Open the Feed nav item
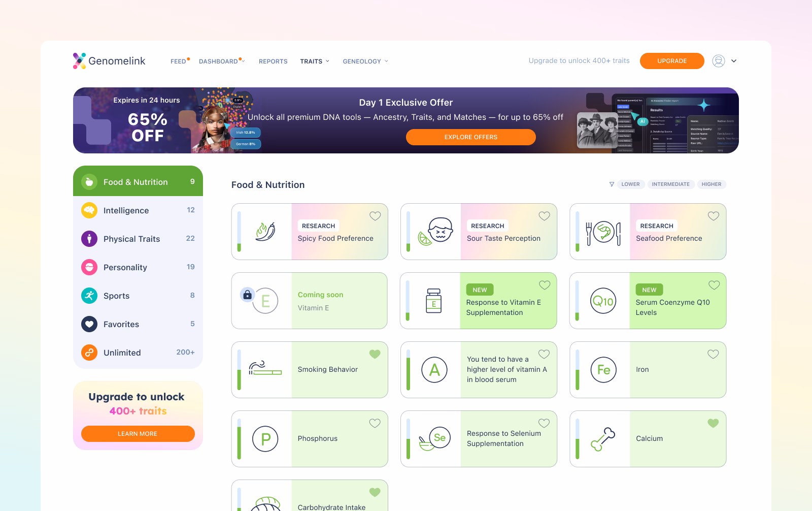812x511 pixels. click(x=178, y=61)
